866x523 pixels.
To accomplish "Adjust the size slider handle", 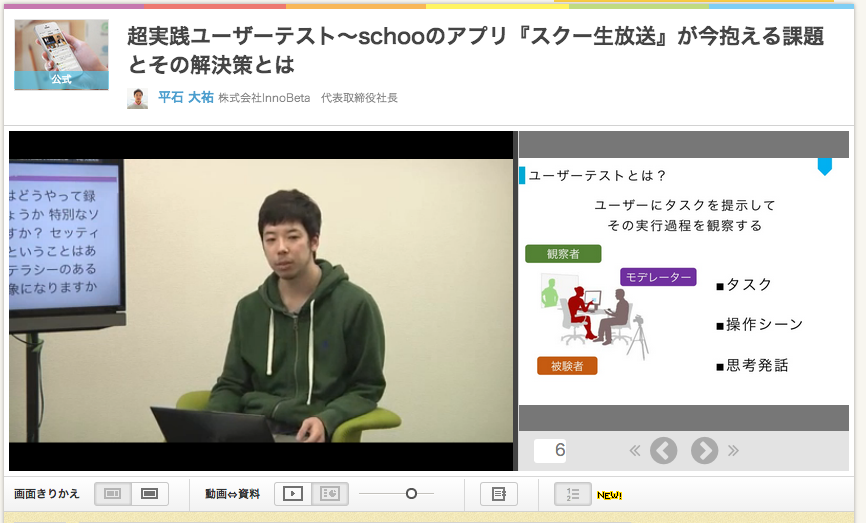I will coord(411,494).
